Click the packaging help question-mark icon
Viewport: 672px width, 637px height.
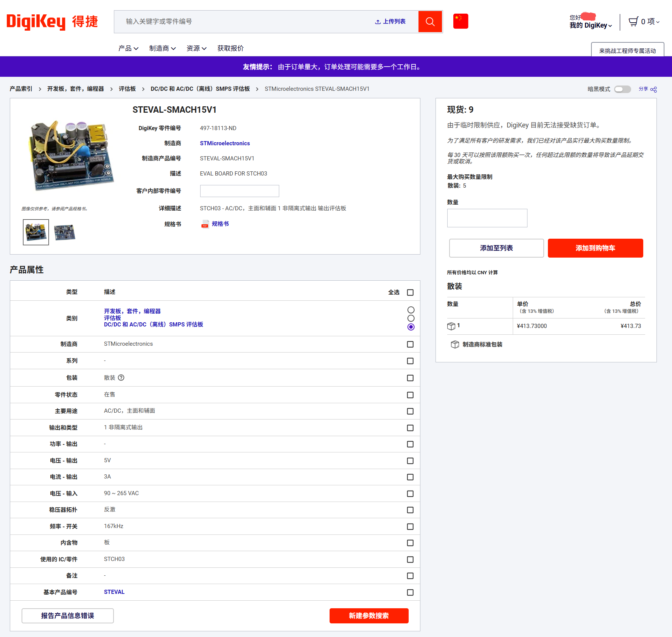tap(121, 378)
